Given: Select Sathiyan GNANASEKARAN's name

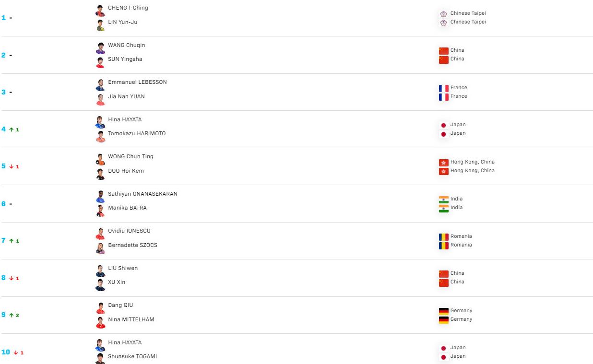Looking at the screenshot, I should pyautogui.click(x=142, y=194).
